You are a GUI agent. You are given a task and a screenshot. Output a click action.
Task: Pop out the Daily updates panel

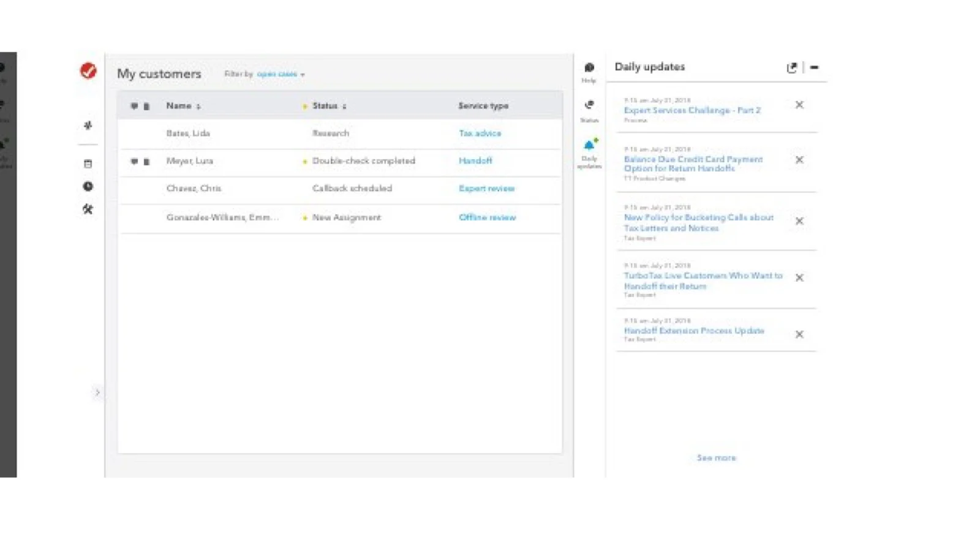coord(791,67)
